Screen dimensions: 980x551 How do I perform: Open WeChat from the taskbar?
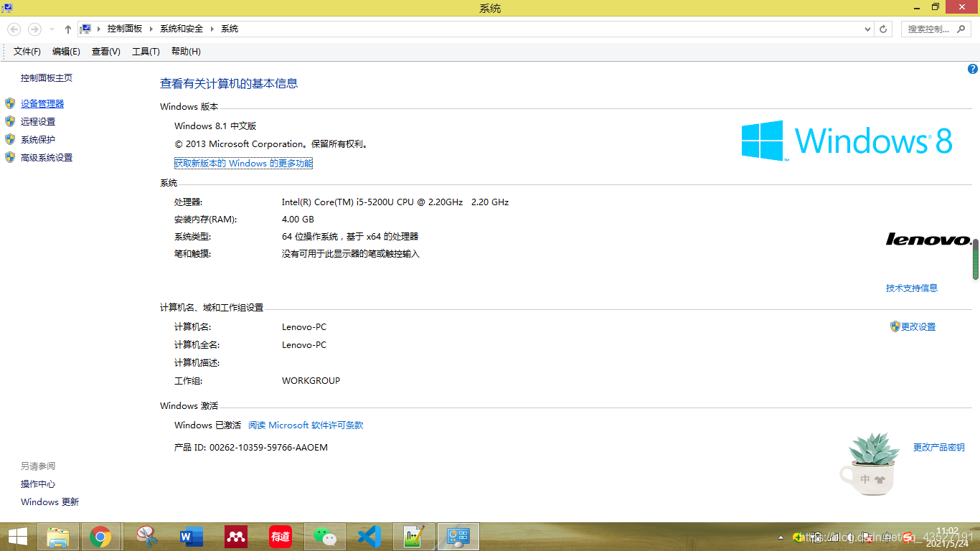325,537
